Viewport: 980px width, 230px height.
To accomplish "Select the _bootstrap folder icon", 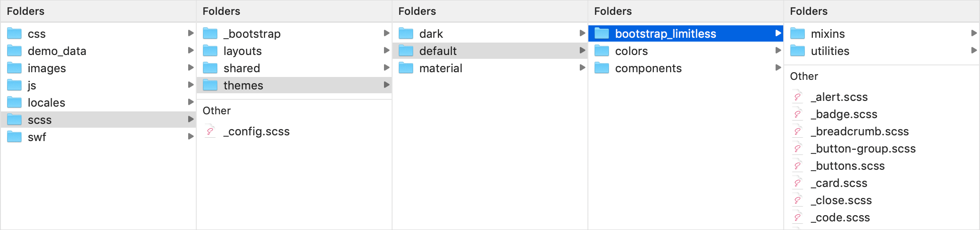I will tap(210, 33).
